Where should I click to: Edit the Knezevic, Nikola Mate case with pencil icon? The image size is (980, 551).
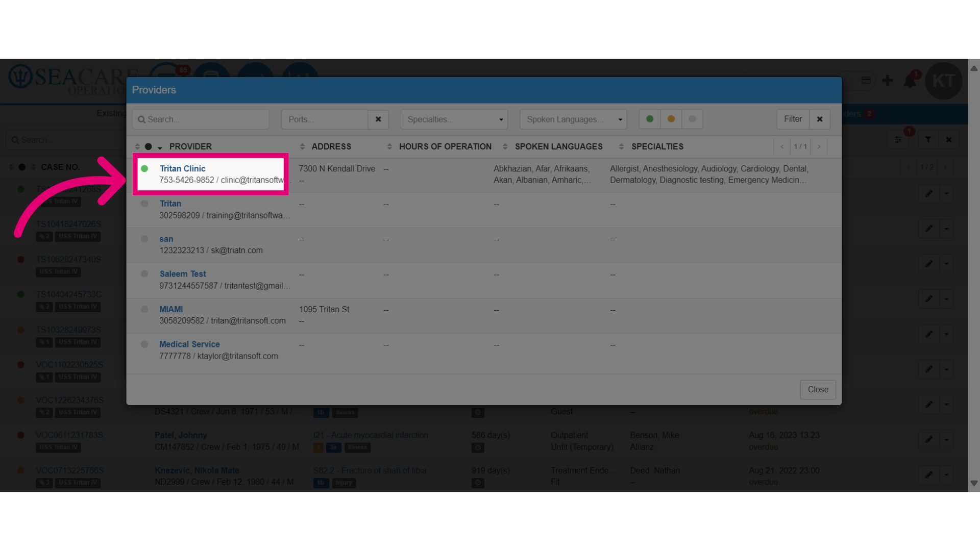click(929, 474)
